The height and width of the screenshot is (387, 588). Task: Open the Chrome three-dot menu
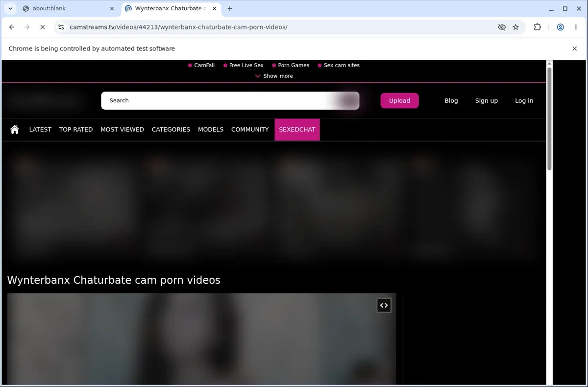pyautogui.click(x=577, y=27)
